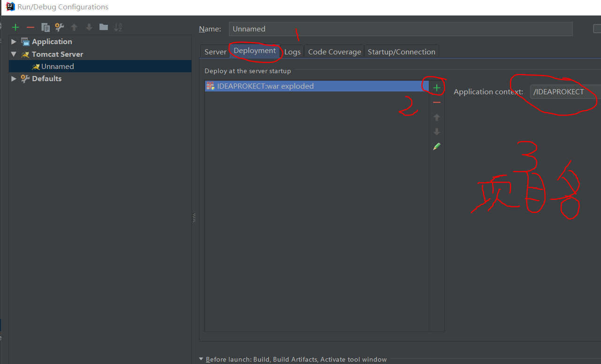Create new folder for configurations
Image resolution: width=601 pixels, height=364 pixels.
[103, 27]
